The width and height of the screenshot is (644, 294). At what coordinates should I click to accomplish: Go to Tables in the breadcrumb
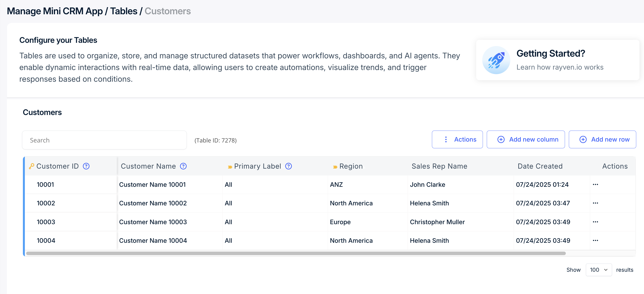124,11
